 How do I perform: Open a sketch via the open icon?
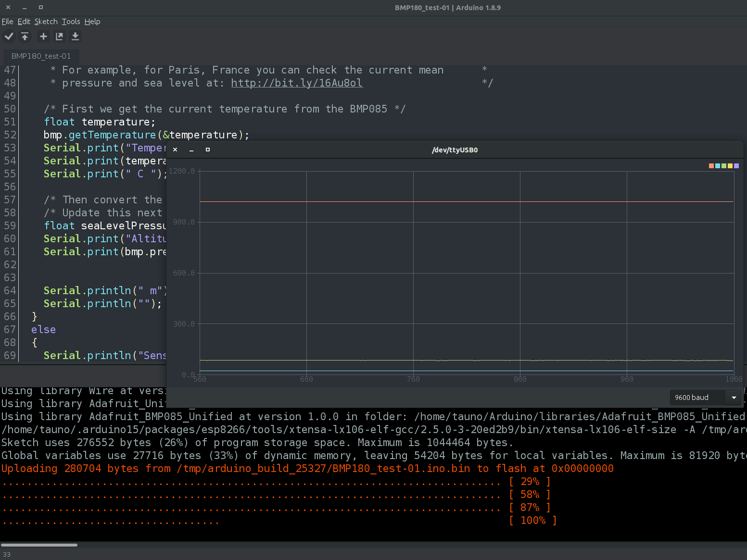tap(59, 36)
